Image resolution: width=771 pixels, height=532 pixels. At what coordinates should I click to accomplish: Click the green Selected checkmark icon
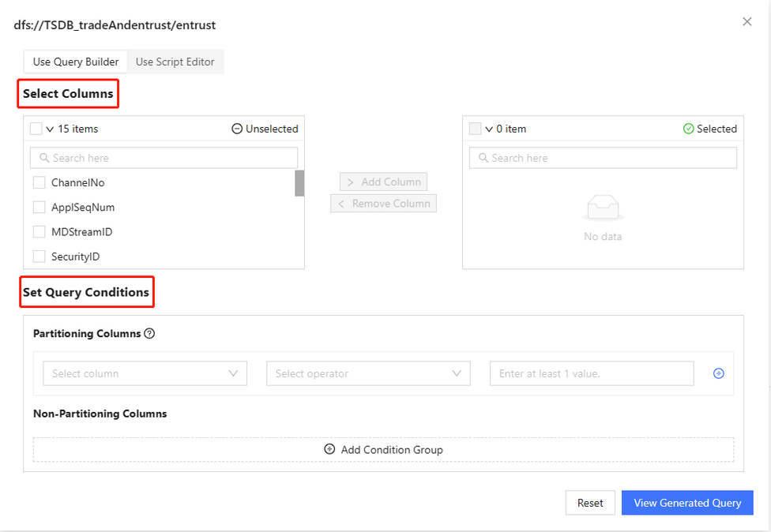688,129
